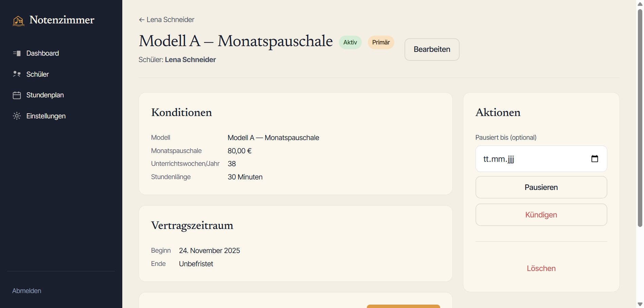Click the Primär badge
This screenshot has height=308, width=644.
[x=381, y=42]
